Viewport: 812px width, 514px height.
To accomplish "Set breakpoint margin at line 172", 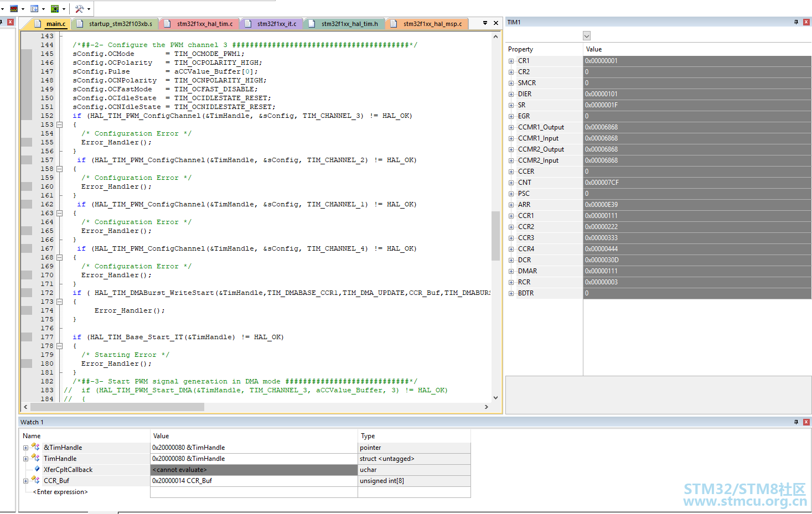I will [x=26, y=293].
